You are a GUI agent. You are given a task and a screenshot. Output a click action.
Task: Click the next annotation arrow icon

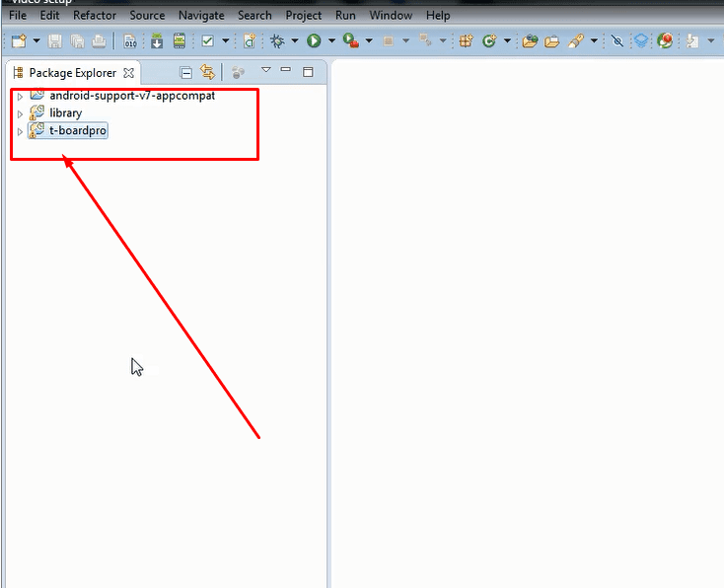(692, 41)
